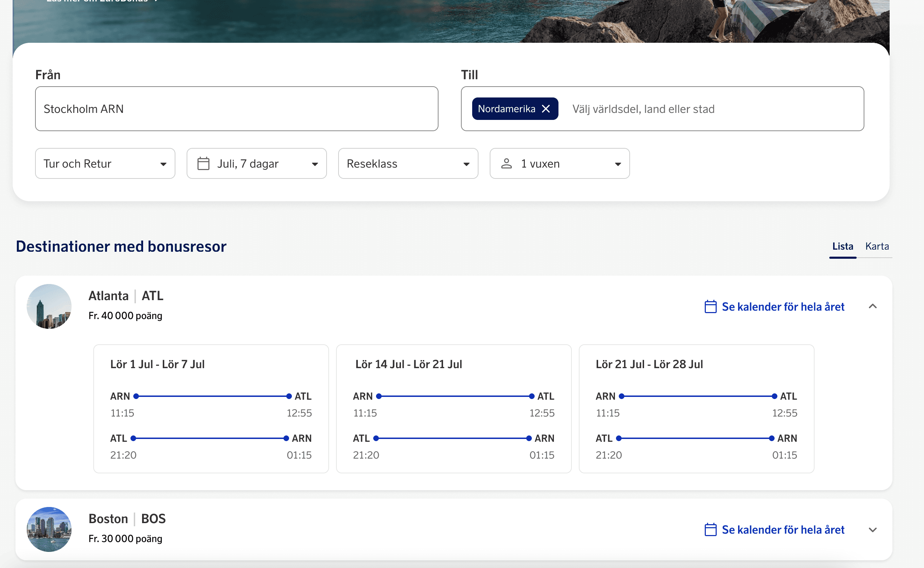
Task: Switch to the Karta tab
Action: (x=877, y=246)
